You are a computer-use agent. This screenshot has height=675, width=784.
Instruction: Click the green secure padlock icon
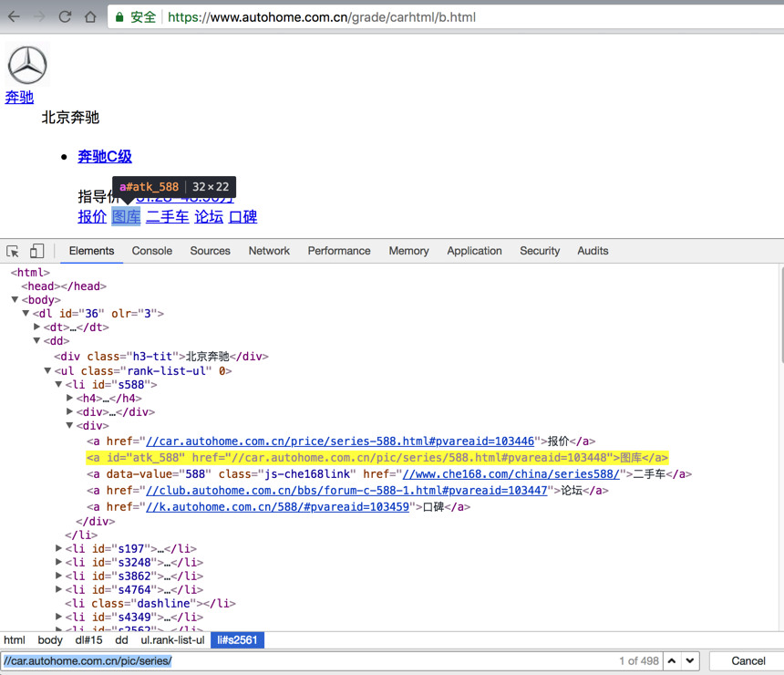tap(119, 17)
